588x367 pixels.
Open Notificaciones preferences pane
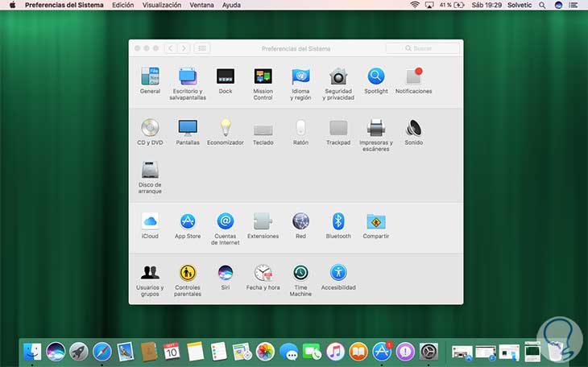(414, 76)
